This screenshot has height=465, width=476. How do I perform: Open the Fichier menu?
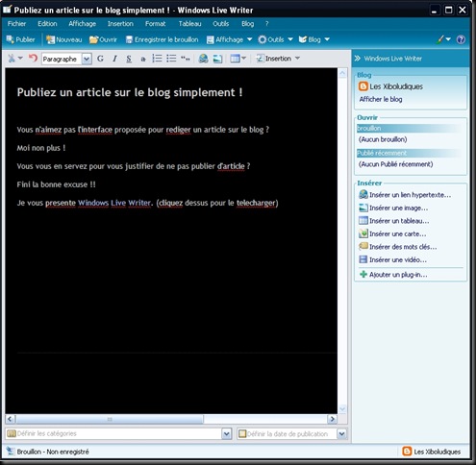click(16, 24)
